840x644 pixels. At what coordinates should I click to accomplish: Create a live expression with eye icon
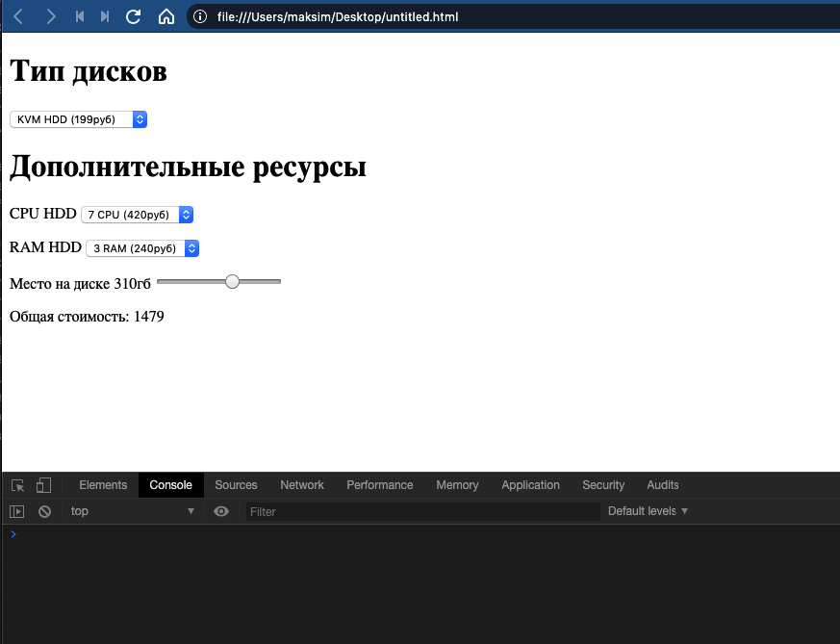point(220,512)
